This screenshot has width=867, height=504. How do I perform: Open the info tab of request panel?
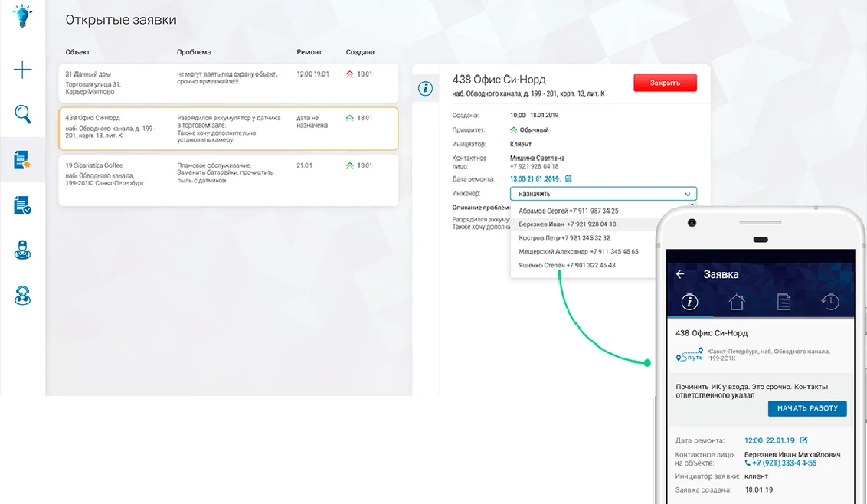pos(425,89)
